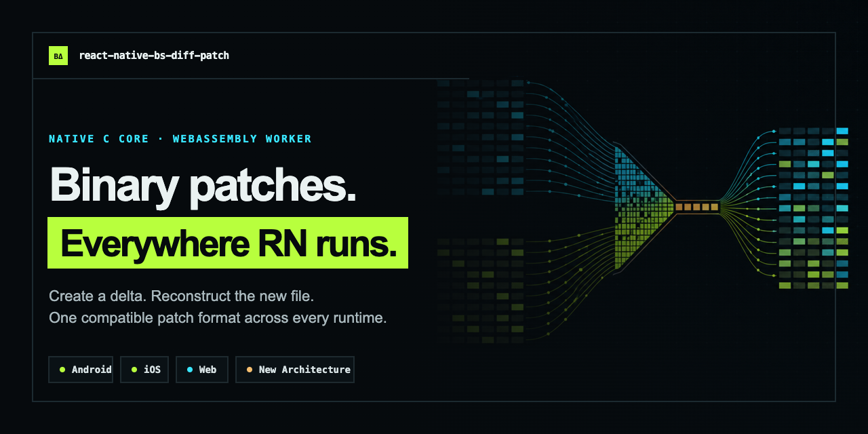The height and width of the screenshot is (434, 868).
Task: Select the Web platform tag
Action: (x=201, y=370)
